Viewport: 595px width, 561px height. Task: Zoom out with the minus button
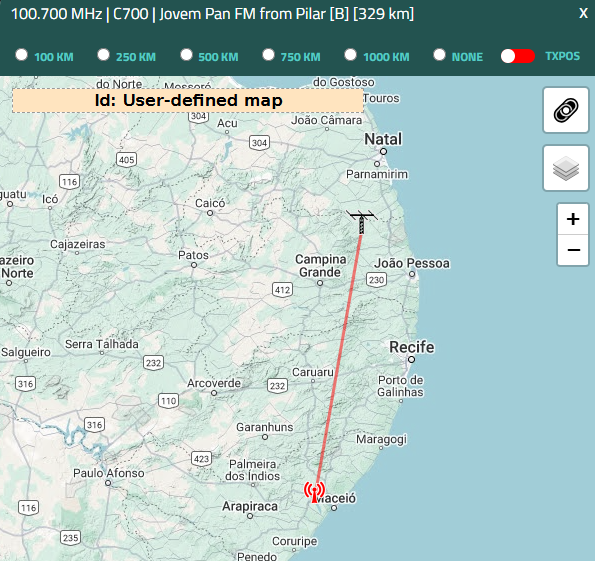click(573, 250)
